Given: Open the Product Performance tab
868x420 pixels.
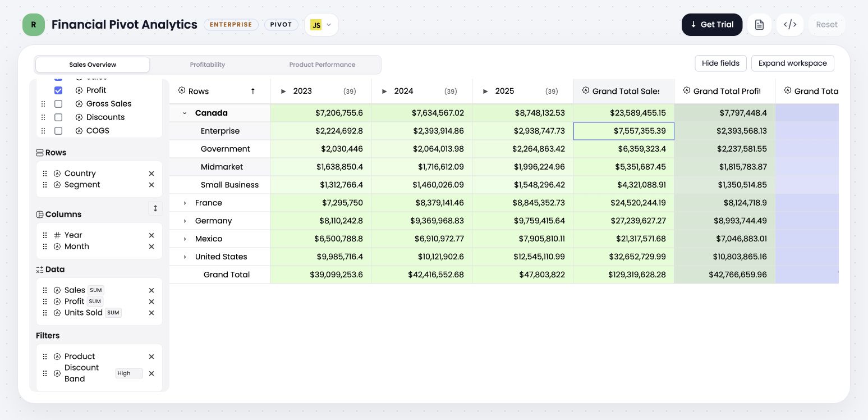Looking at the screenshot, I should [322, 65].
